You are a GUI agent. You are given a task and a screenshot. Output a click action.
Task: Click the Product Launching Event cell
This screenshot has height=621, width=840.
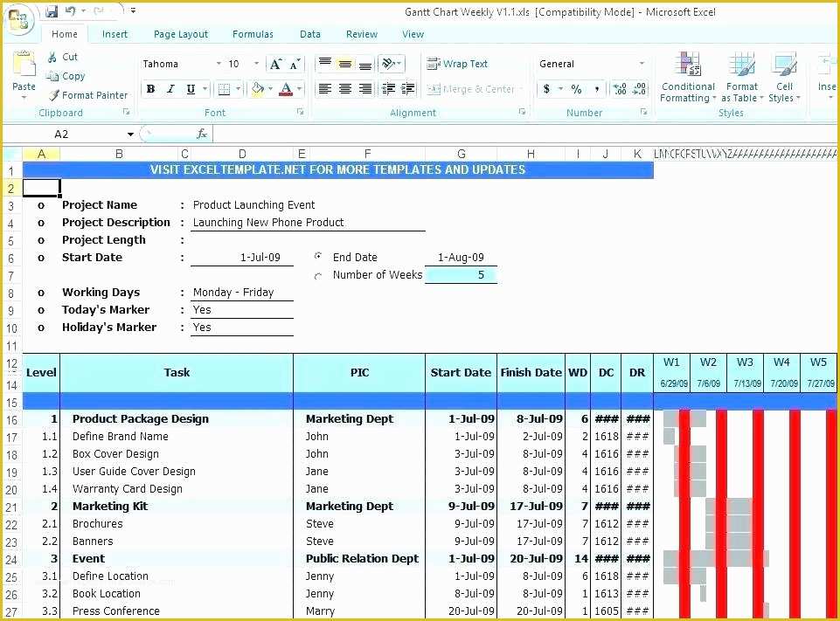(x=254, y=205)
